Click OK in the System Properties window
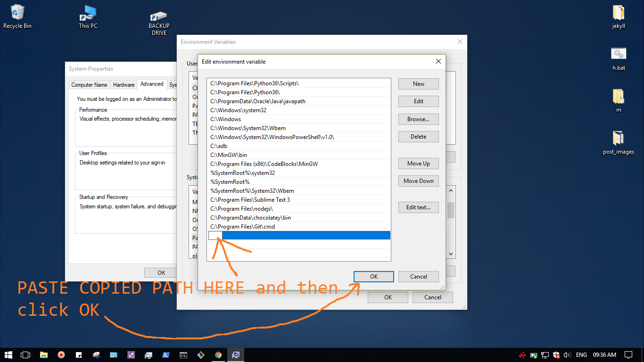The width and height of the screenshot is (644, 362). click(161, 272)
